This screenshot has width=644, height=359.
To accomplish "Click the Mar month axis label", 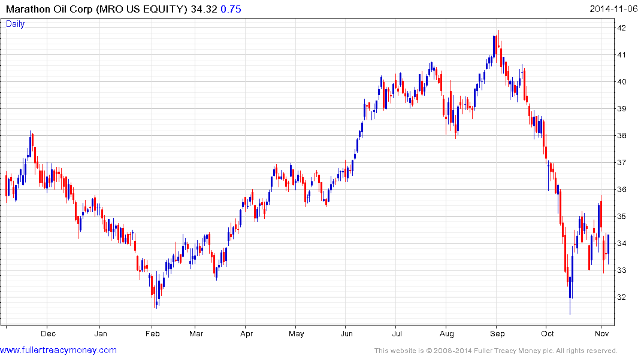I will tap(196, 333).
